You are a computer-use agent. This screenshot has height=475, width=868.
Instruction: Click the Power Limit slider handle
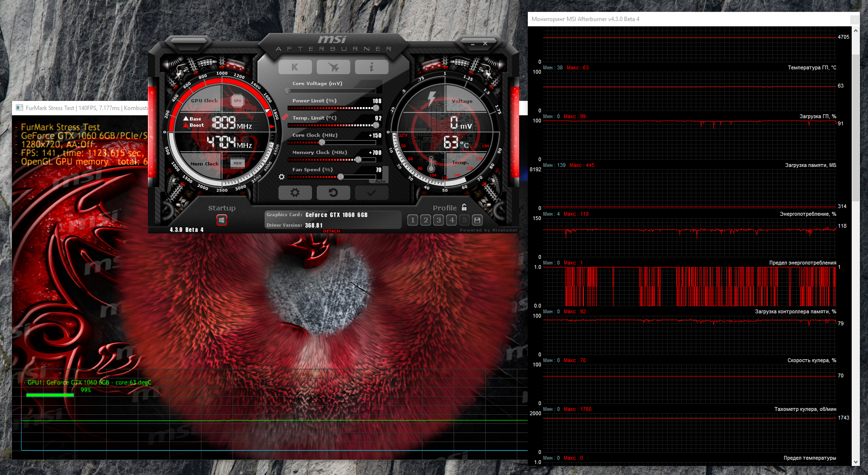click(x=376, y=108)
